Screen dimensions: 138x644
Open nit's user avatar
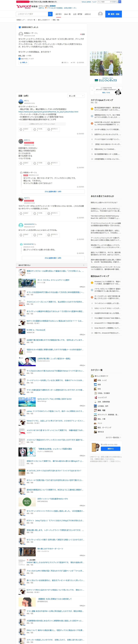point(21,102)
